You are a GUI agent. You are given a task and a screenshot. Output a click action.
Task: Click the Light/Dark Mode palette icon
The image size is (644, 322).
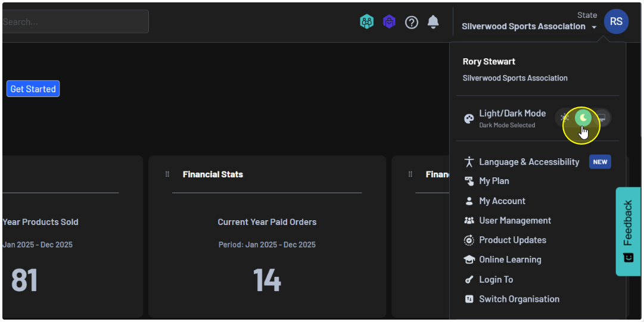(469, 119)
